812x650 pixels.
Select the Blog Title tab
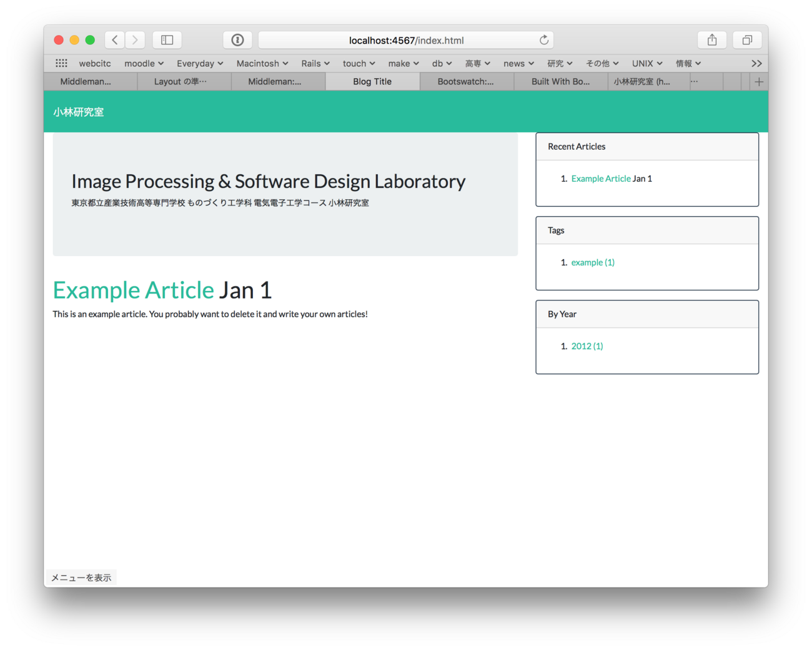pos(372,82)
